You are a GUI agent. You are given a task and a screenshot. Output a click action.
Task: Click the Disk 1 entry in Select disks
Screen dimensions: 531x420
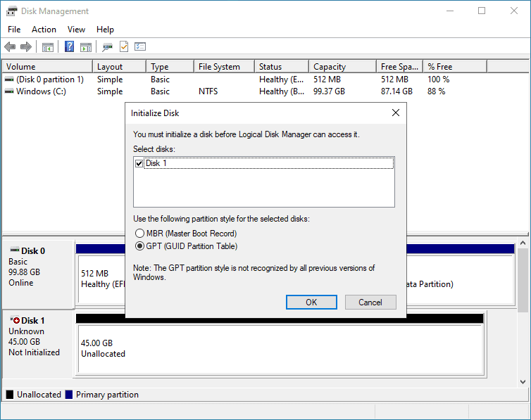[269, 163]
